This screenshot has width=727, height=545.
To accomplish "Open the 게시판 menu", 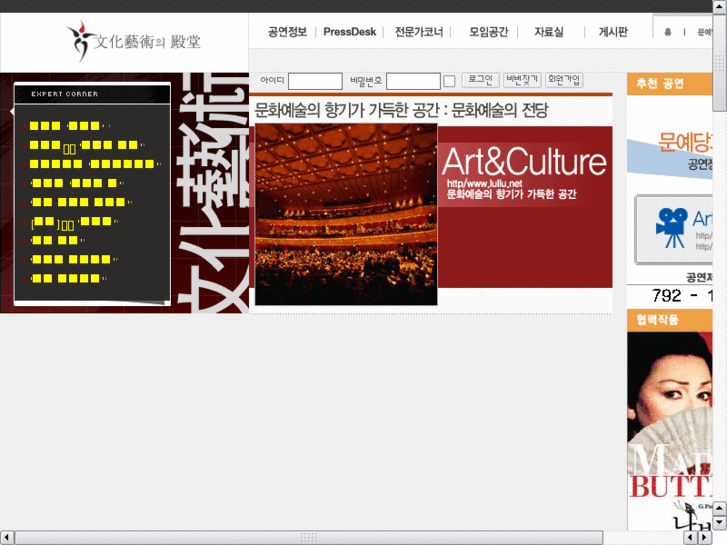I will (613, 32).
